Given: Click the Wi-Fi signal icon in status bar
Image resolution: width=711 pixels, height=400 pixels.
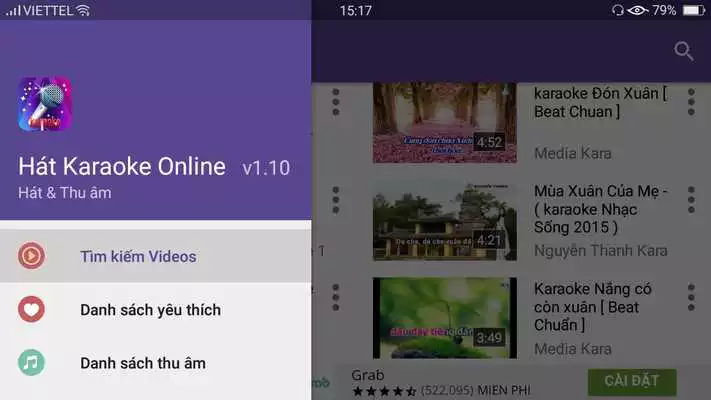Looking at the screenshot, I should 83,10.
